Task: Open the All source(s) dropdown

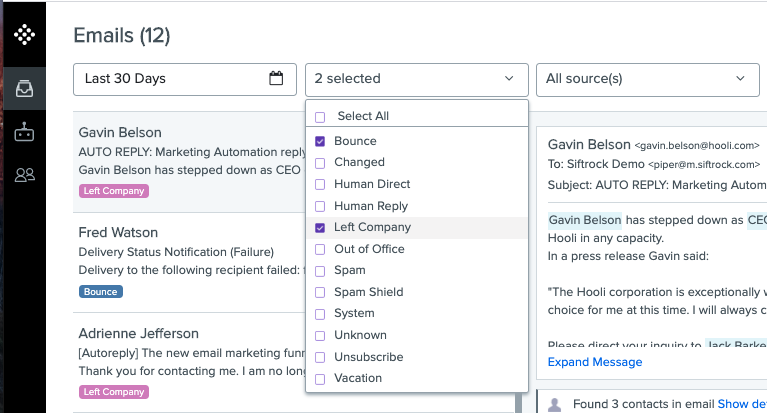Action: (648, 79)
